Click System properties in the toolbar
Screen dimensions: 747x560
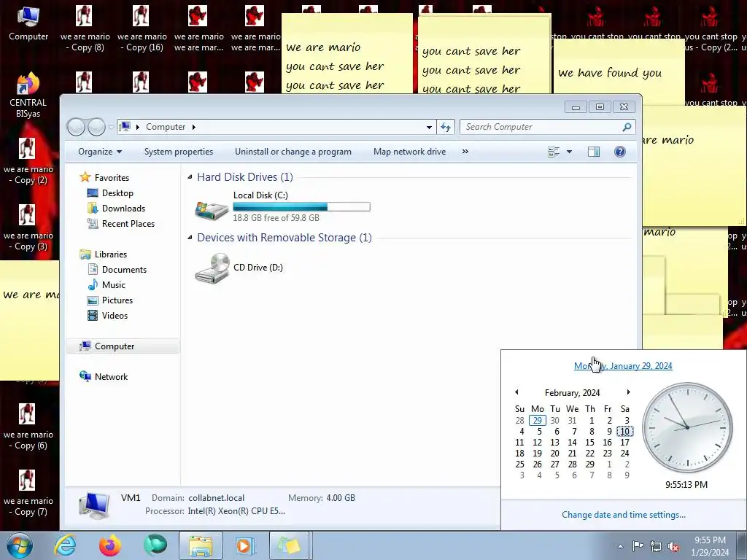(x=179, y=152)
